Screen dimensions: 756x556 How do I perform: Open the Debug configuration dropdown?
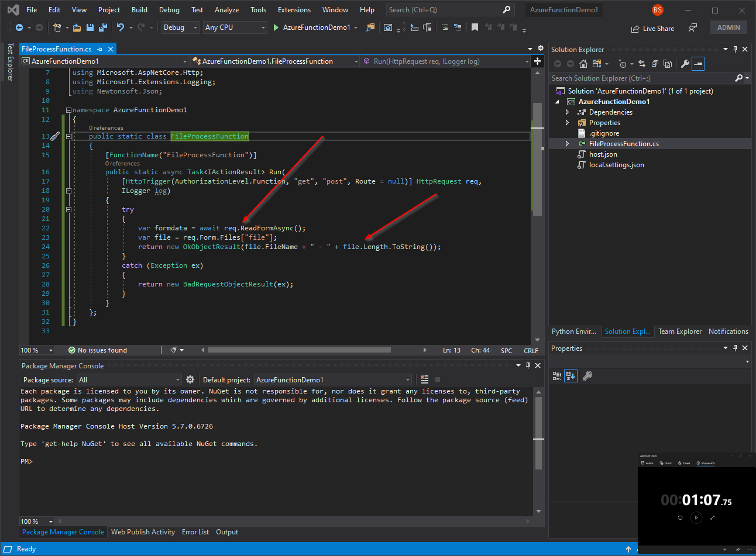(x=180, y=27)
